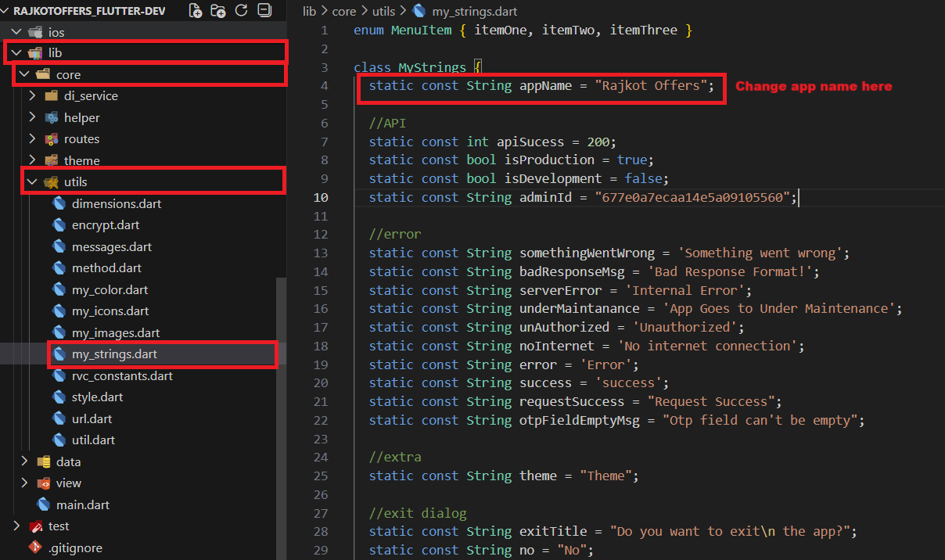Refresh the explorer file tree
The height and width of the screenshot is (560, 945).
tap(241, 11)
